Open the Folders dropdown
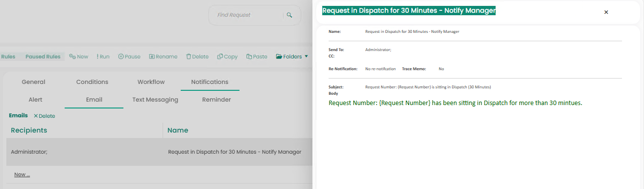Image resolution: width=644 pixels, height=189 pixels. pos(292,56)
